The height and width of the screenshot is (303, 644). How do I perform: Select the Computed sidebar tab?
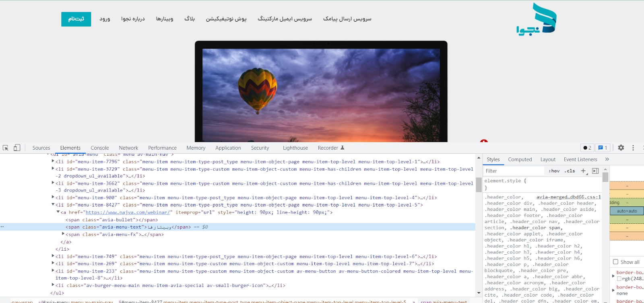click(x=520, y=159)
